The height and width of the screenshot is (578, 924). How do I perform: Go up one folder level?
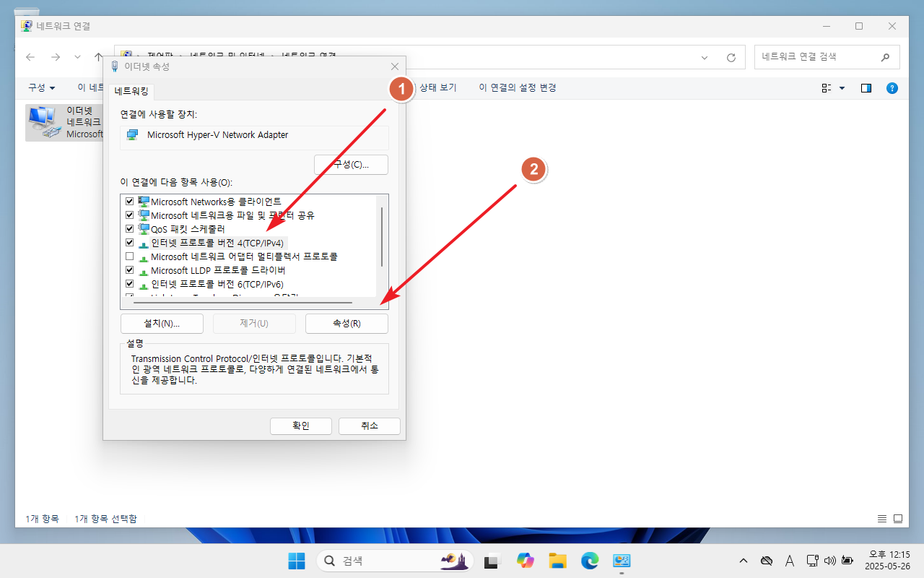click(99, 57)
